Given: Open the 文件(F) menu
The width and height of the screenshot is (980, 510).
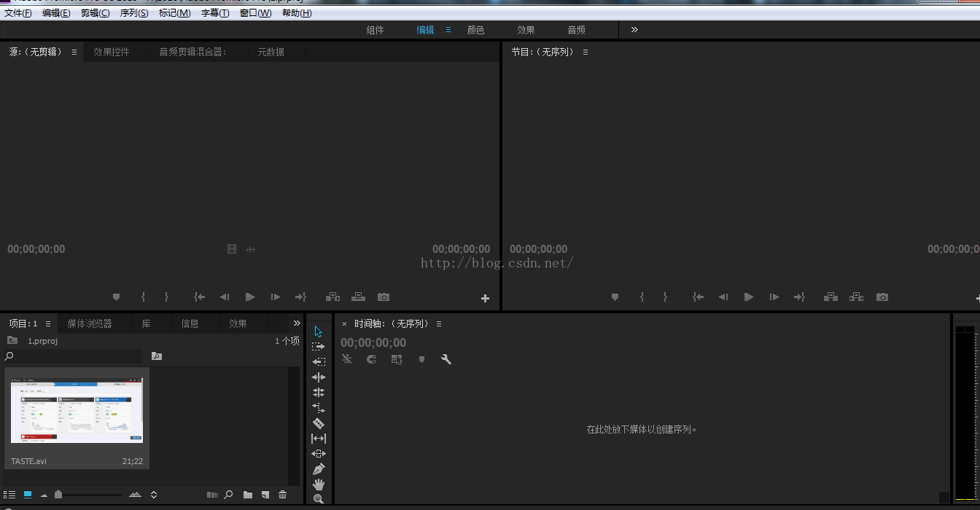Looking at the screenshot, I should click(18, 13).
